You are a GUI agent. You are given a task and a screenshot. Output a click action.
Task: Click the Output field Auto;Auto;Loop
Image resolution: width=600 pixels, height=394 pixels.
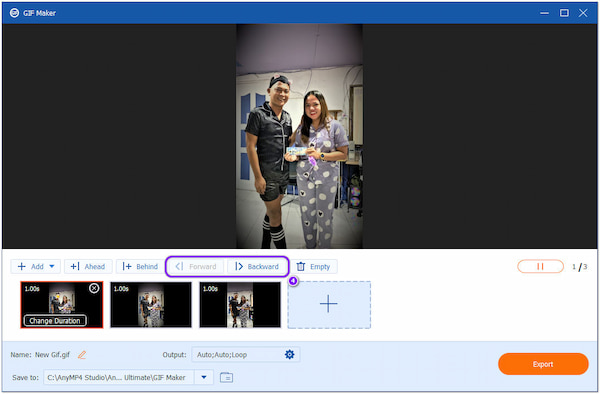point(246,355)
